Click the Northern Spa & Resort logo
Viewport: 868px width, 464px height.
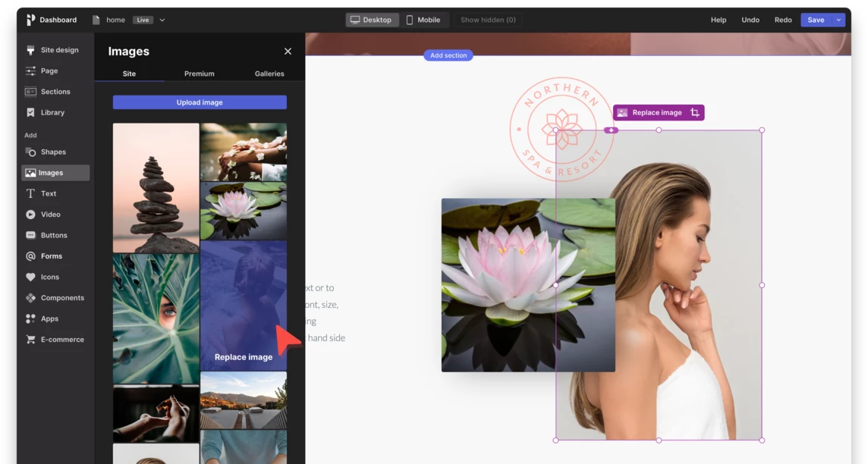(561, 130)
